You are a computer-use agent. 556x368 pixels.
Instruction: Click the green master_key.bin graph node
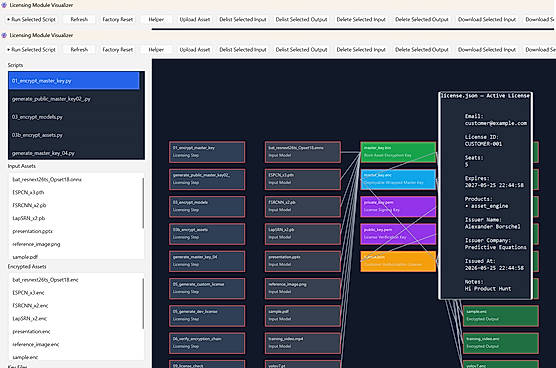[x=398, y=152]
